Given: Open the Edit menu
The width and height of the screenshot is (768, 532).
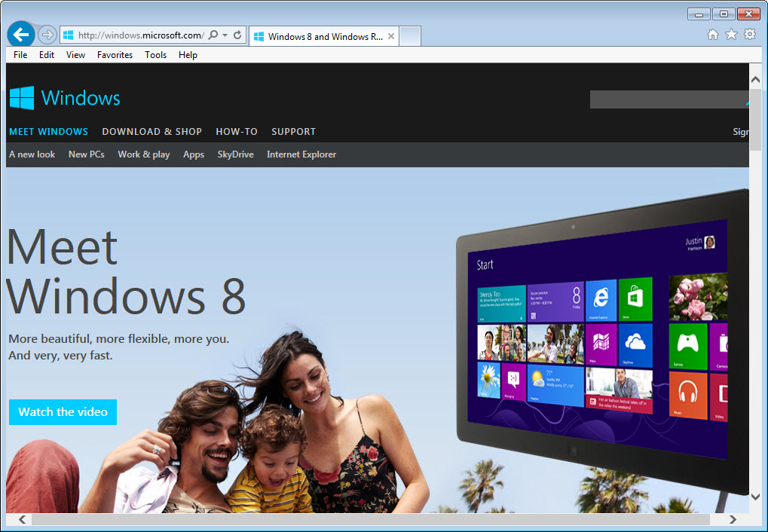Looking at the screenshot, I should point(47,55).
